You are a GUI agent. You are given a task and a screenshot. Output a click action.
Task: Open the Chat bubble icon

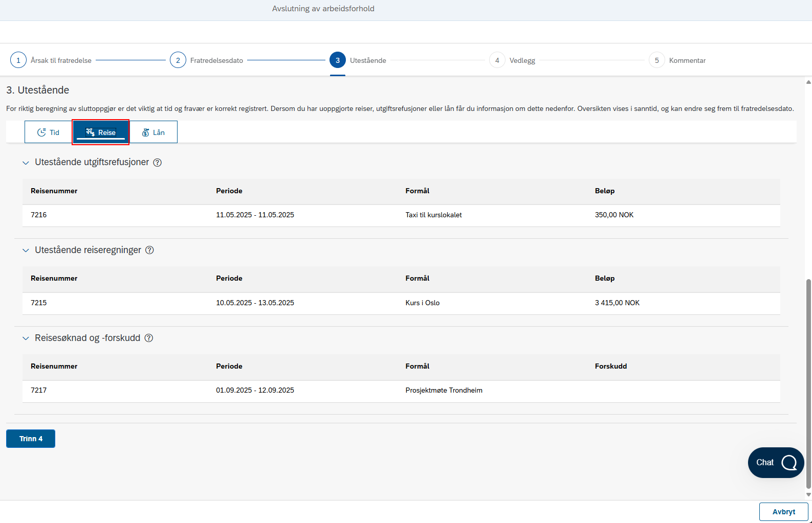[789, 463]
